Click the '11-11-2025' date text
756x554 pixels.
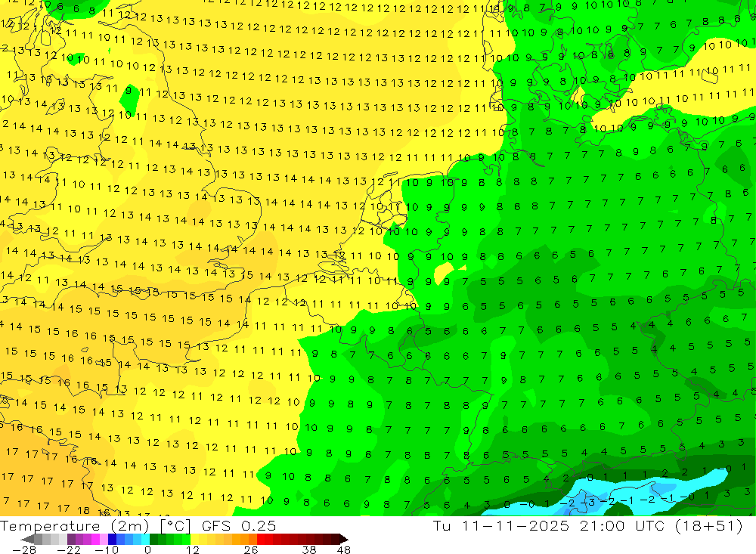click(x=516, y=525)
